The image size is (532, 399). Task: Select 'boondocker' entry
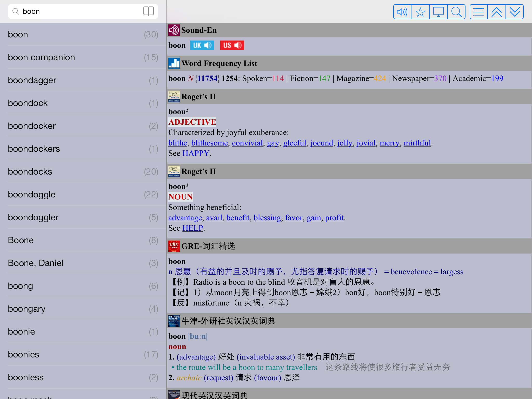tap(83, 126)
